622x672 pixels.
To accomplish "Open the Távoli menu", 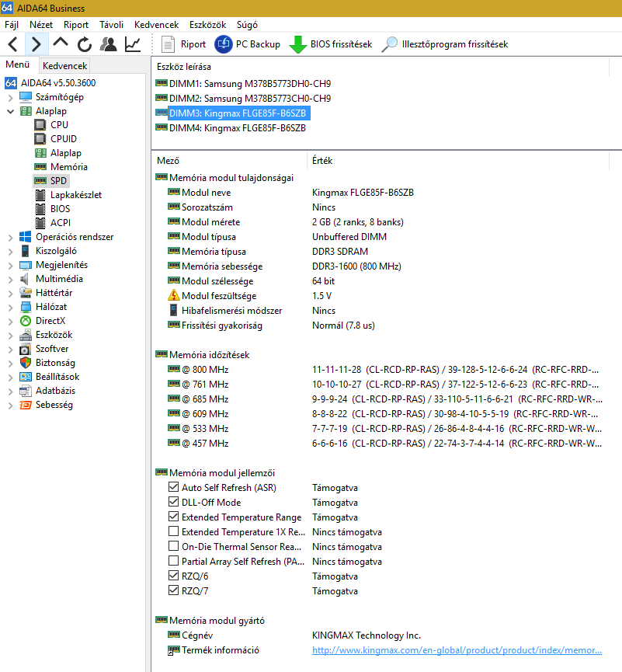I will [111, 25].
